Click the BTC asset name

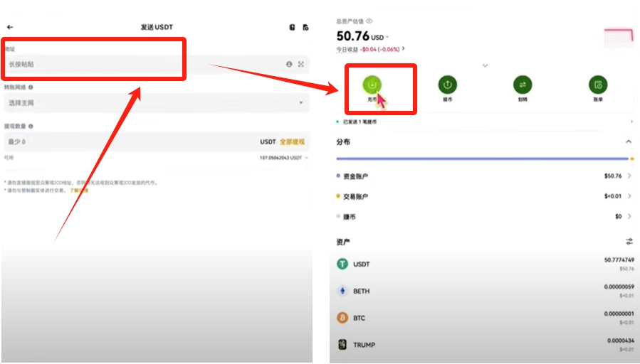[360, 318]
